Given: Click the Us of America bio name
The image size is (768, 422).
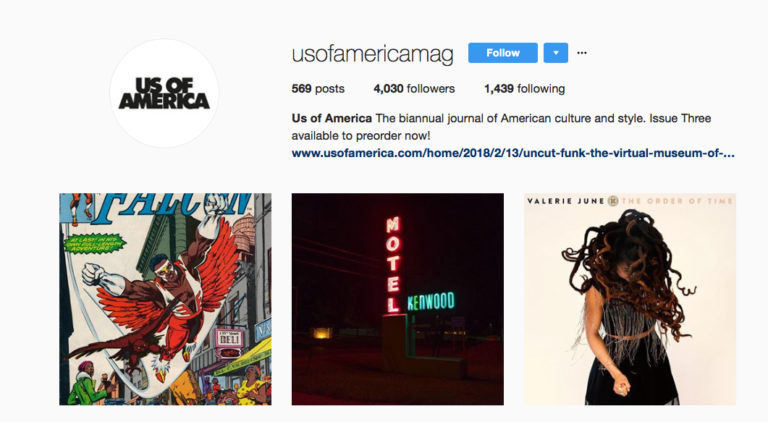Looking at the screenshot, I should click(332, 118).
